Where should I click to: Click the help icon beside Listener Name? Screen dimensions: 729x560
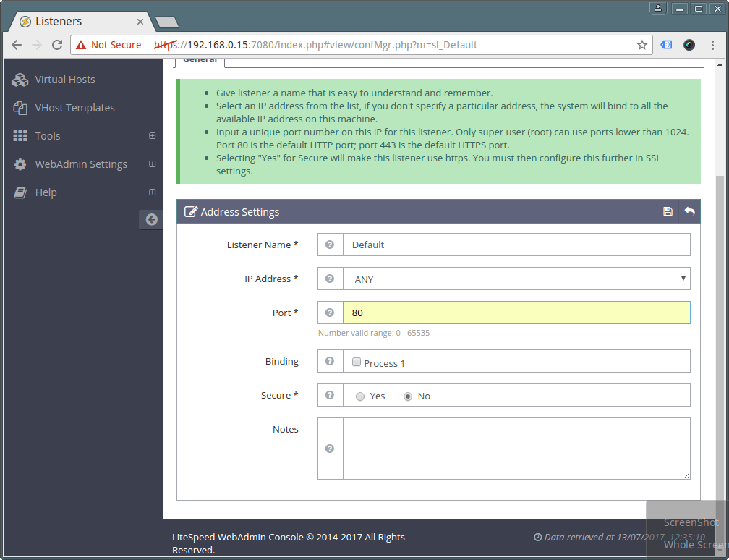click(330, 245)
